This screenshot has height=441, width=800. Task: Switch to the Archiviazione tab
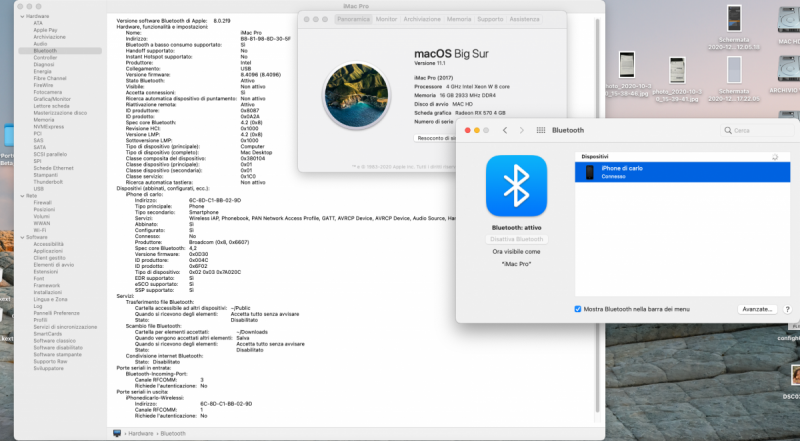(422, 19)
